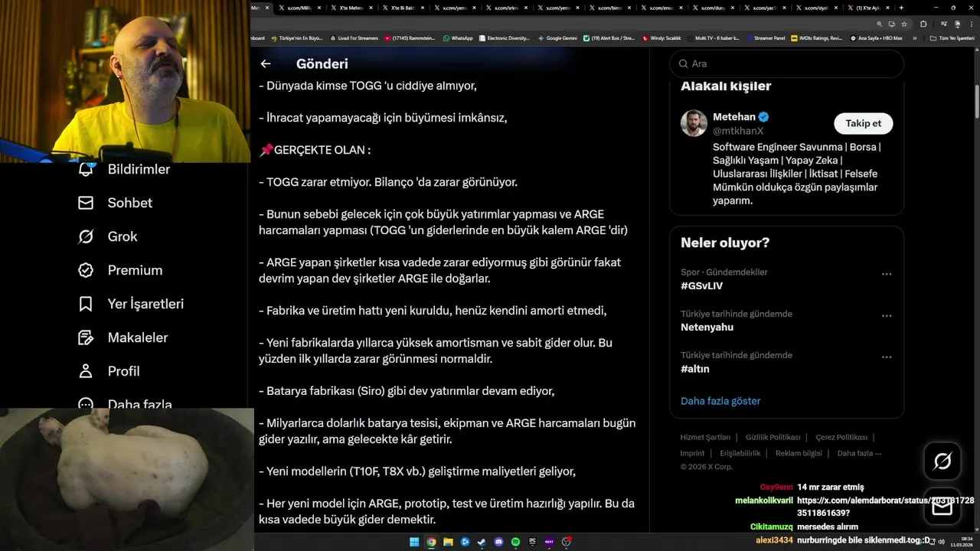This screenshot has height=551, width=980.
Task: Click the magnifier icon in Ara box
Action: [682, 64]
